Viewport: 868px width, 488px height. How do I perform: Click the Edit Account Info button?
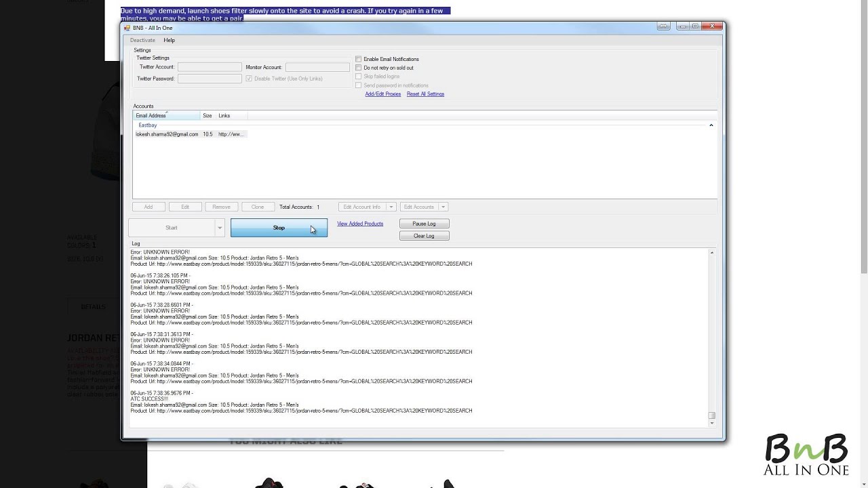tap(362, 207)
